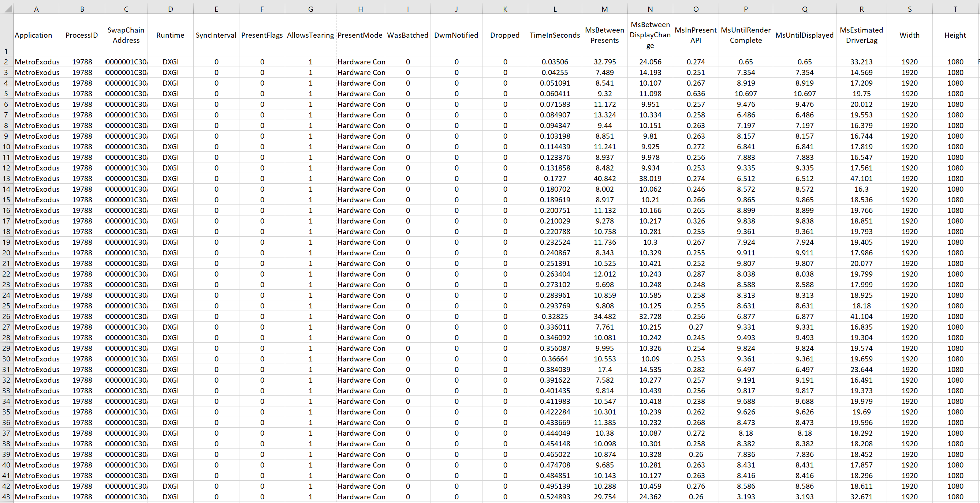The height and width of the screenshot is (503, 980).
Task: Click the Application header cell
Action: click(x=33, y=35)
